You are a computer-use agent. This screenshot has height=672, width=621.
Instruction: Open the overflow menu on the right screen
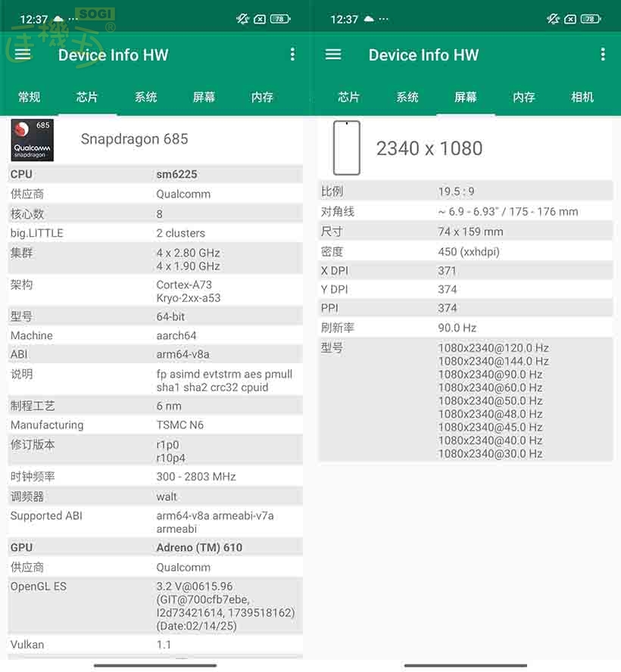604,54
